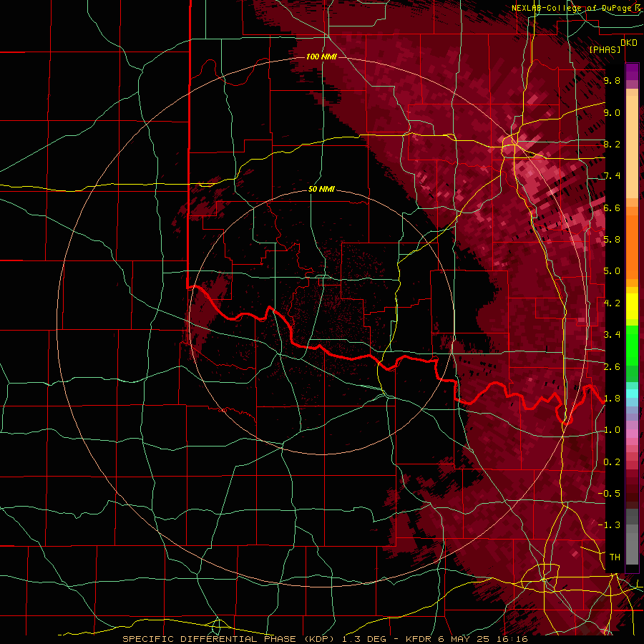The height and width of the screenshot is (644, 644).
Task: Click the 2.6 value on the scale
Action: coord(612,367)
